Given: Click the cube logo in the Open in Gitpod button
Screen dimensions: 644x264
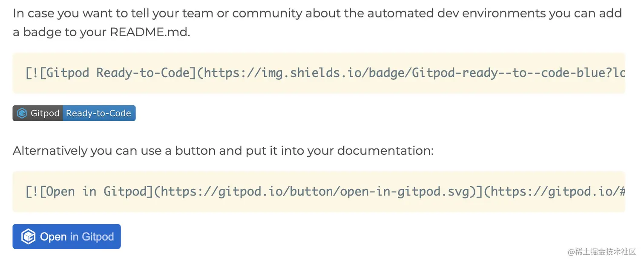Looking at the screenshot, I should coord(28,237).
